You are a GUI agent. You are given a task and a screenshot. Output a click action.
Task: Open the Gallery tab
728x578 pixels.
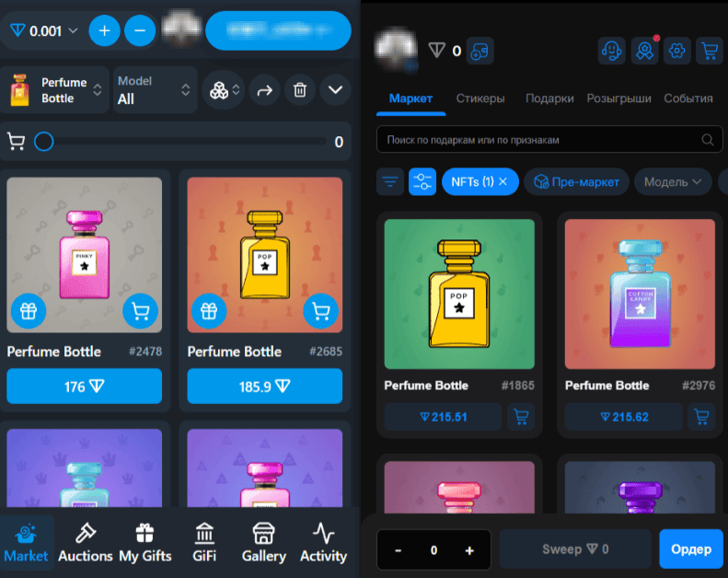(x=264, y=543)
